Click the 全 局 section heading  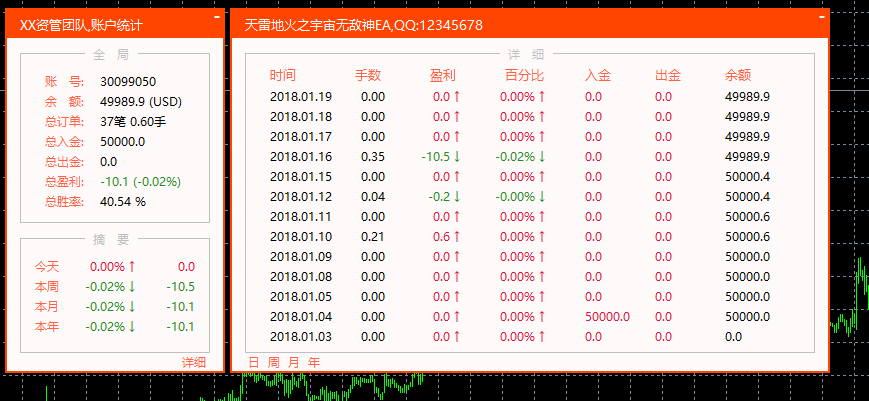coord(111,54)
